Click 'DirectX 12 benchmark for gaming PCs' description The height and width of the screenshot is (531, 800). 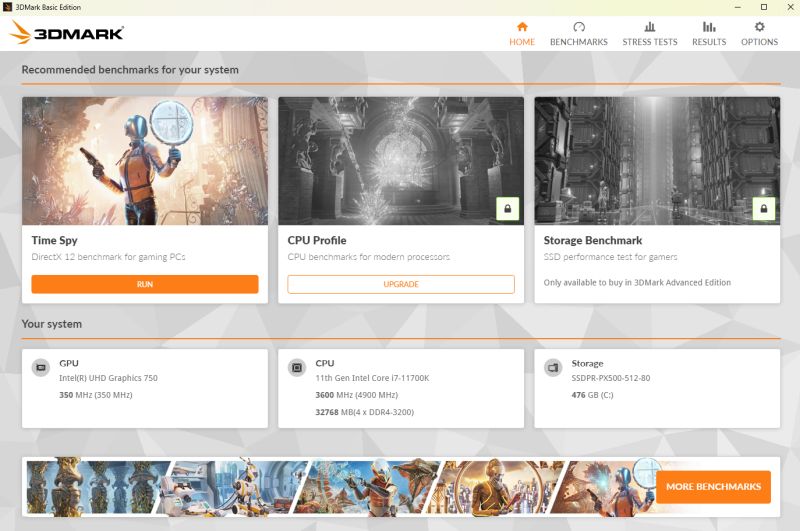tap(109, 257)
